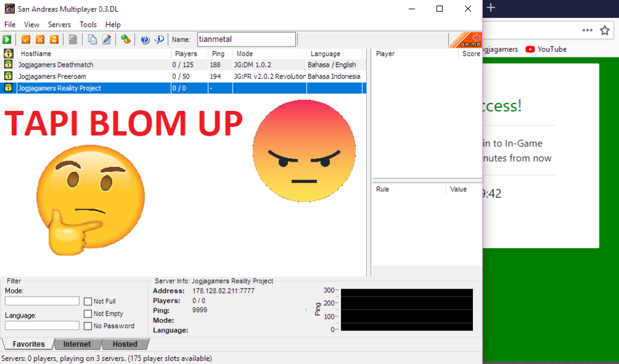The image size is (619, 364).
Task: Sort by Players column header
Action: click(x=189, y=54)
